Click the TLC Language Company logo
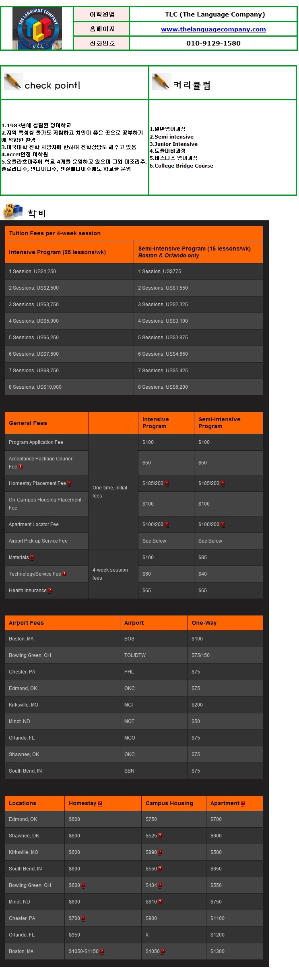 pos(37,28)
